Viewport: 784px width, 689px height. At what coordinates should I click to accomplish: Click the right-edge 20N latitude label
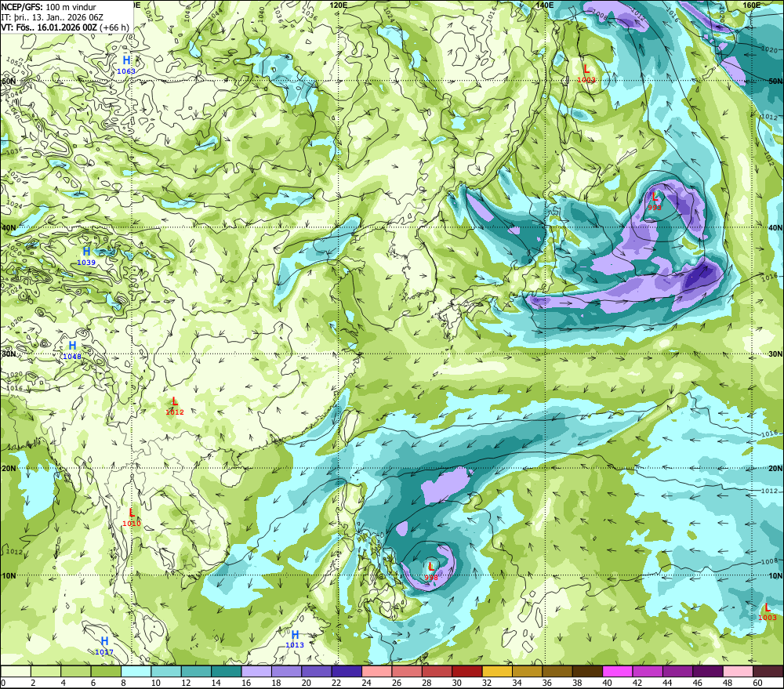pos(775,469)
